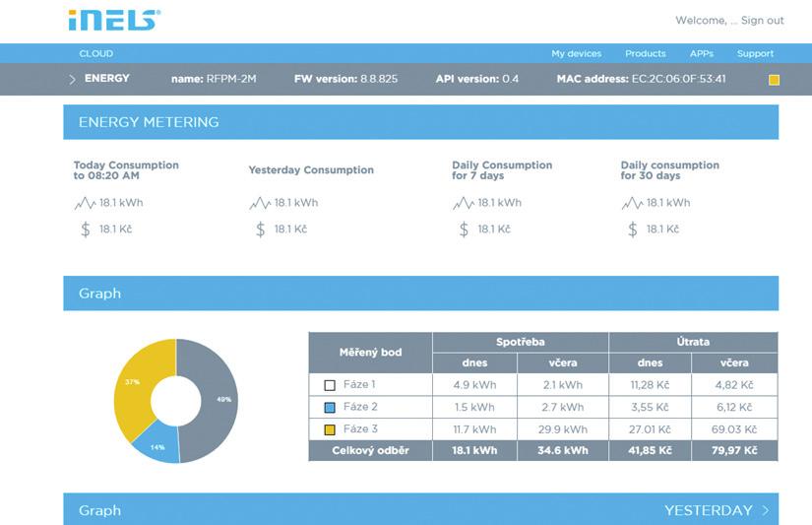Image resolution: width=812 pixels, height=525 pixels.
Task: Open APPs in navigation bar
Action: (x=701, y=53)
